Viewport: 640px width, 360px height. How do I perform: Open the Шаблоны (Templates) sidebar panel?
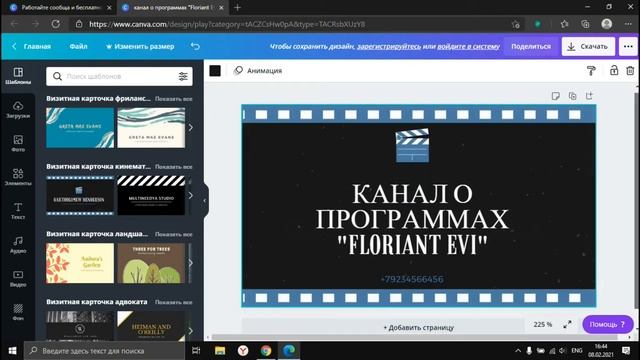coord(18,76)
